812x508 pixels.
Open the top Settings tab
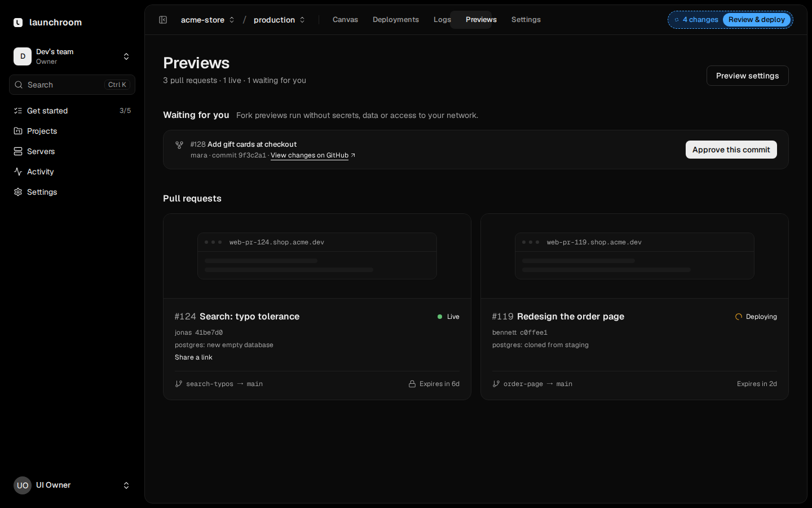pyautogui.click(x=526, y=20)
